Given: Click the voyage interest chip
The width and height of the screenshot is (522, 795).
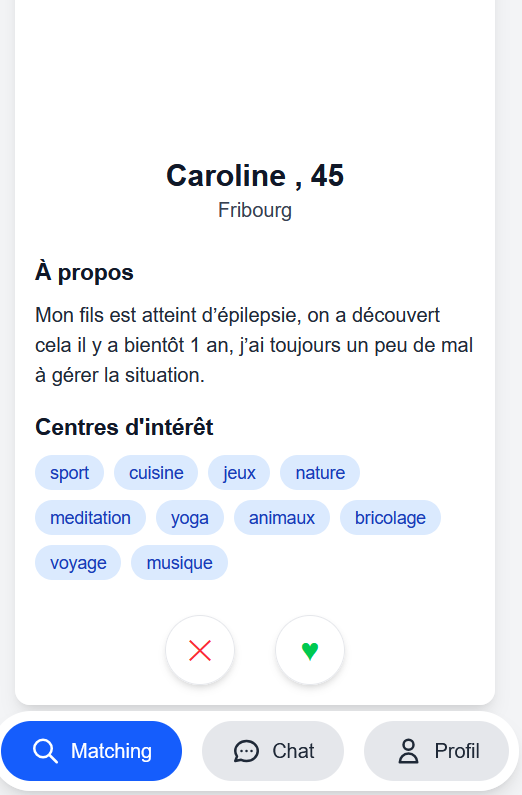Looking at the screenshot, I should tap(78, 563).
